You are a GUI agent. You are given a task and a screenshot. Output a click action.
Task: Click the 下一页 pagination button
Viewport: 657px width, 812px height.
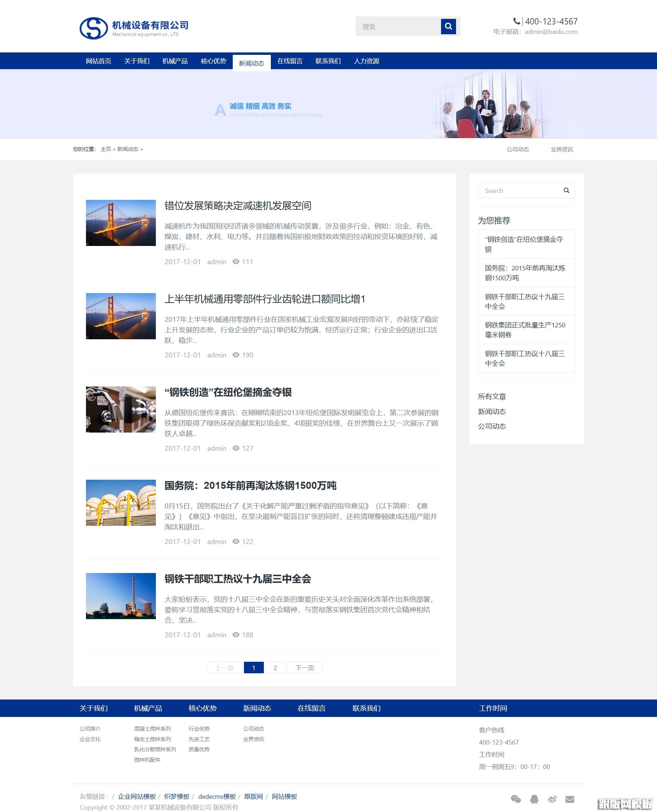click(305, 667)
